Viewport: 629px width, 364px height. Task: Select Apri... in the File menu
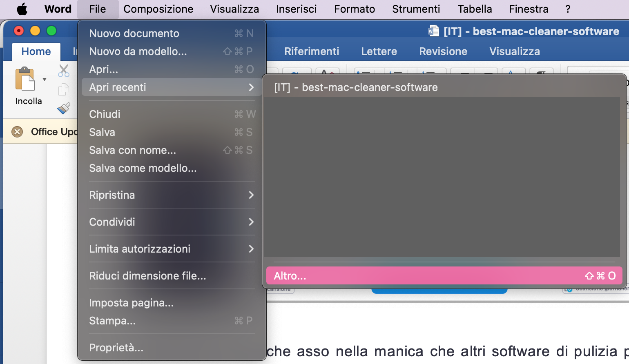[x=172, y=69]
